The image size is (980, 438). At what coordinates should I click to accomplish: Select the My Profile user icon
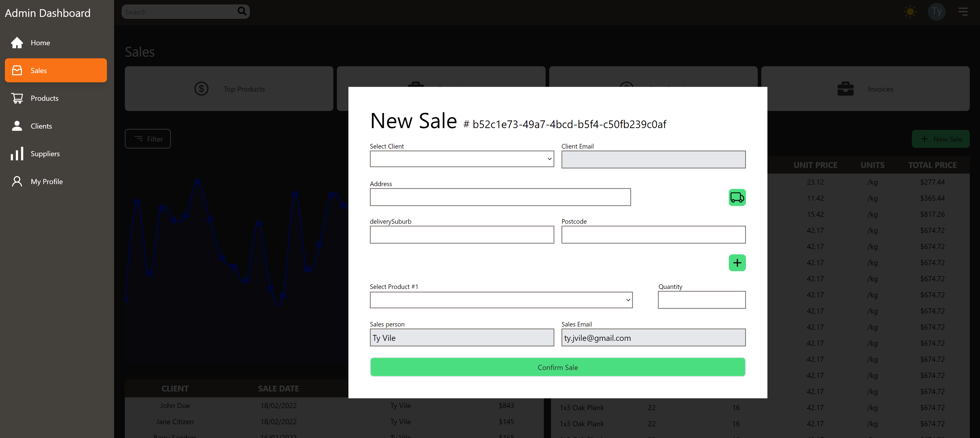pos(17,181)
